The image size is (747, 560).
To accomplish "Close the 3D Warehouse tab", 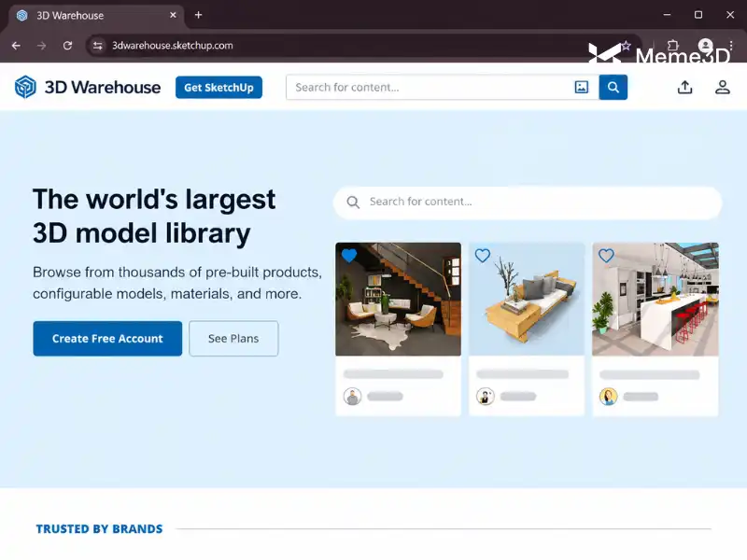I will [173, 15].
